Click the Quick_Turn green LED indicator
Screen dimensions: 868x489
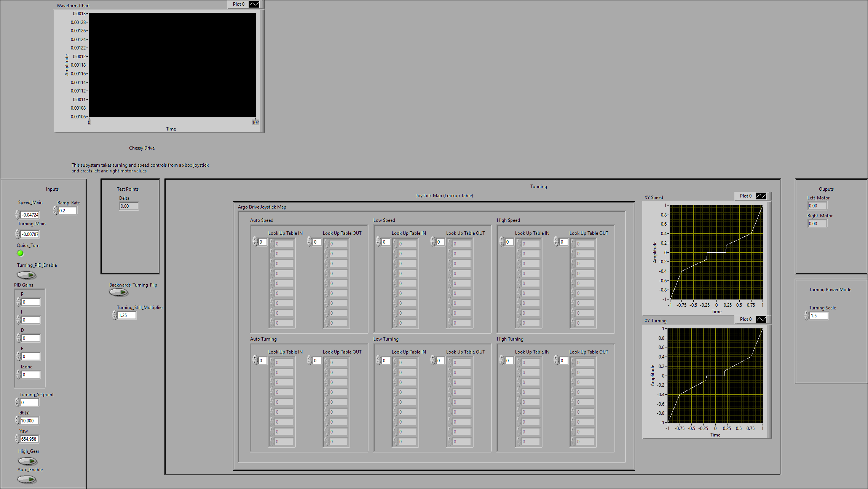(x=20, y=253)
